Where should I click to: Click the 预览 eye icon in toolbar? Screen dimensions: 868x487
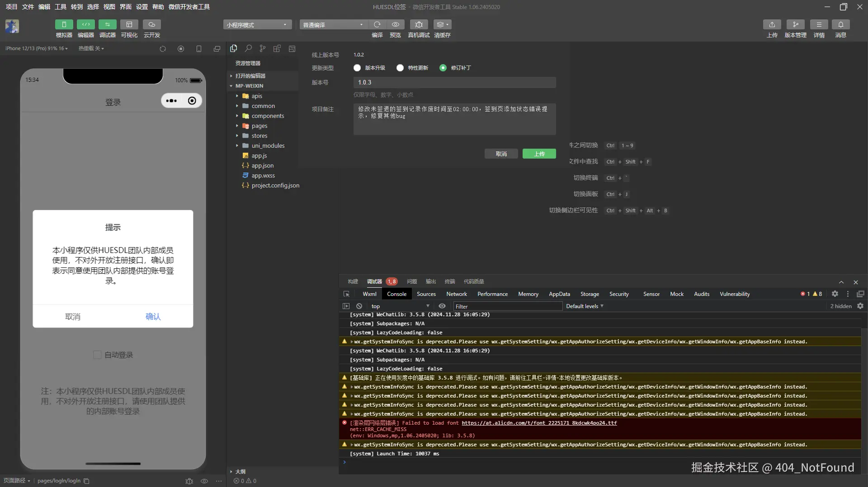(x=395, y=24)
